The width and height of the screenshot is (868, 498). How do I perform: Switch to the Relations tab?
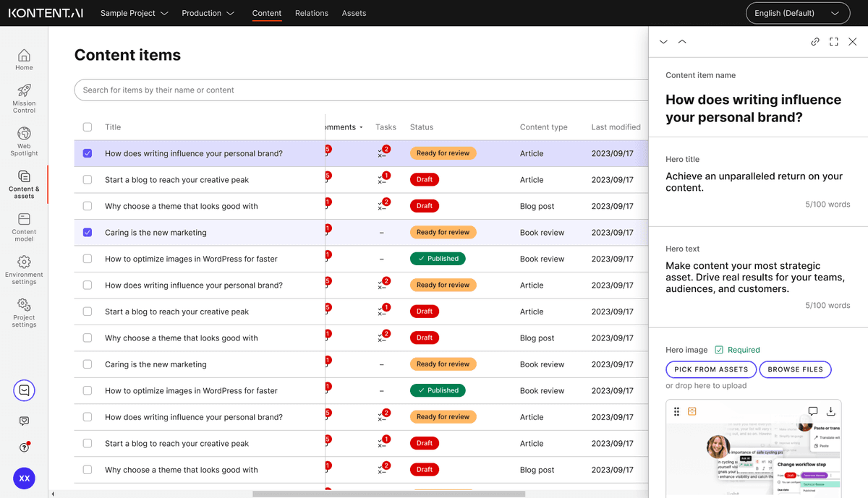[x=311, y=13]
